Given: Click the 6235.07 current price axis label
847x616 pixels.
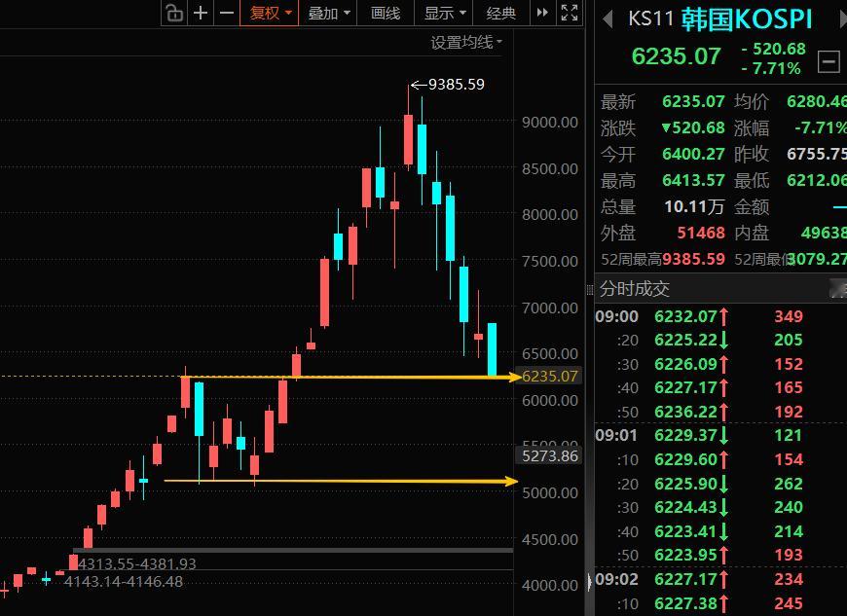Looking at the screenshot, I should 549,377.
